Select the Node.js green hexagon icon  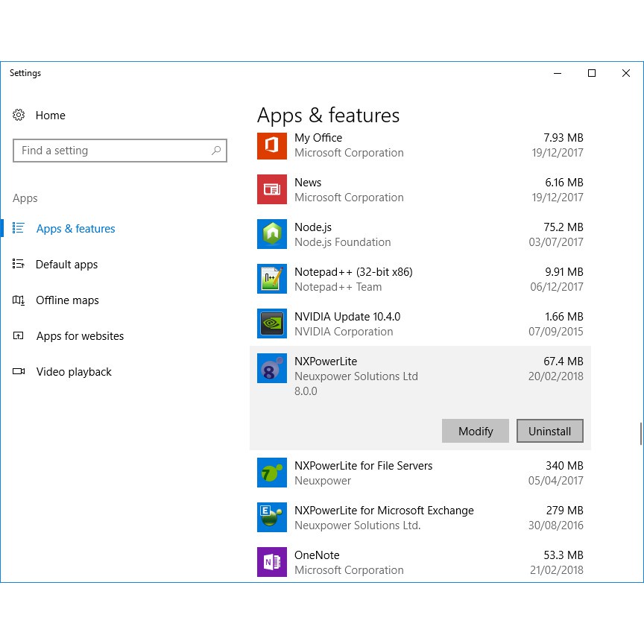pyautogui.click(x=271, y=234)
